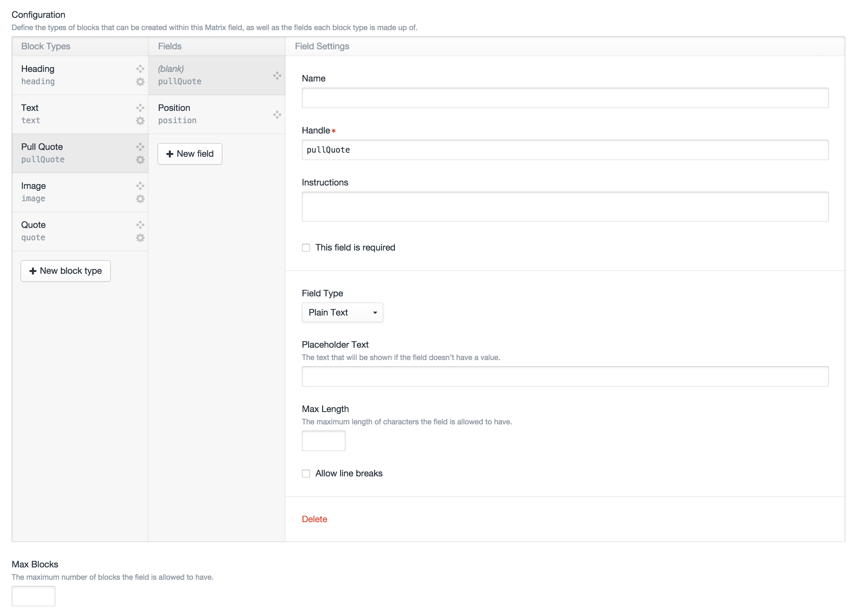857x616 pixels.
Task: Click the Image block move handle icon
Action: [x=140, y=185]
